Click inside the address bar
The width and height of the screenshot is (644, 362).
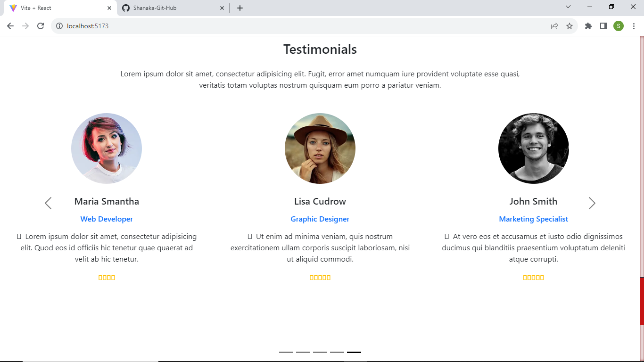pos(189,26)
